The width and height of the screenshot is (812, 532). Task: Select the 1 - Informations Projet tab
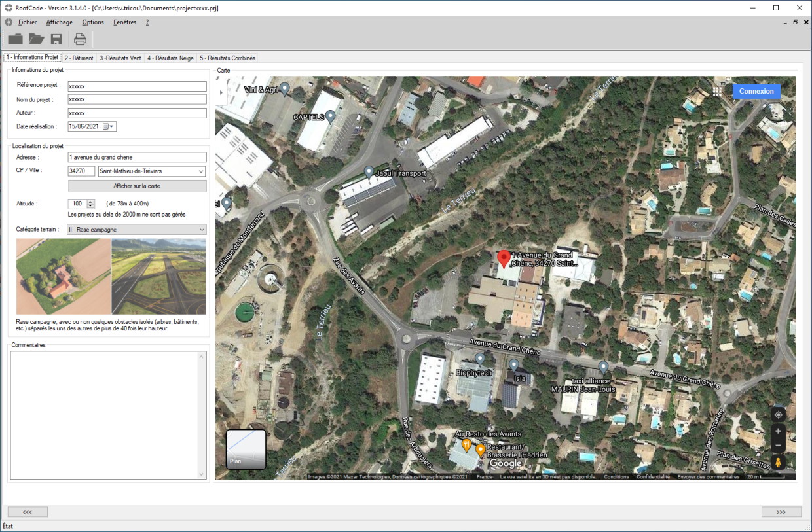click(33, 58)
